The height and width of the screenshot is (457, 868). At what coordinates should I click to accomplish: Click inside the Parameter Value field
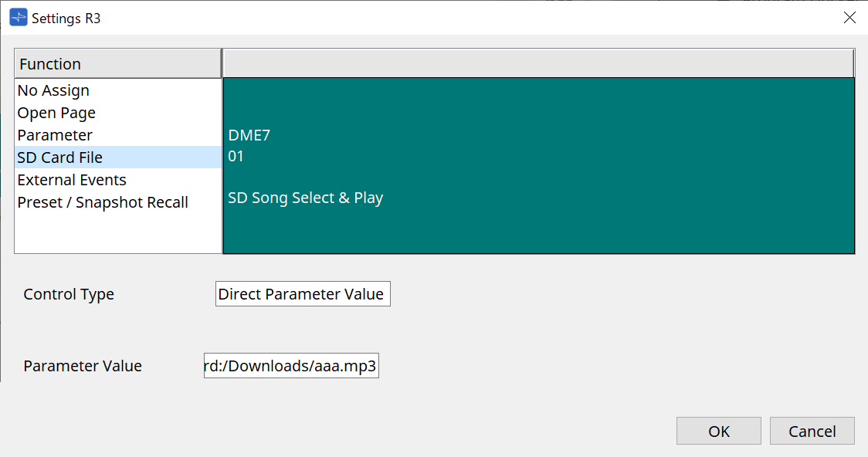(x=291, y=365)
